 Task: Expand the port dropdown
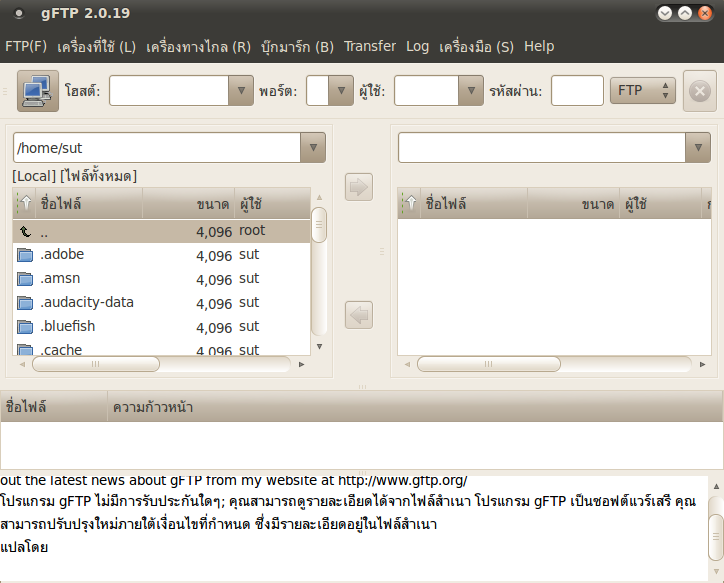341,90
